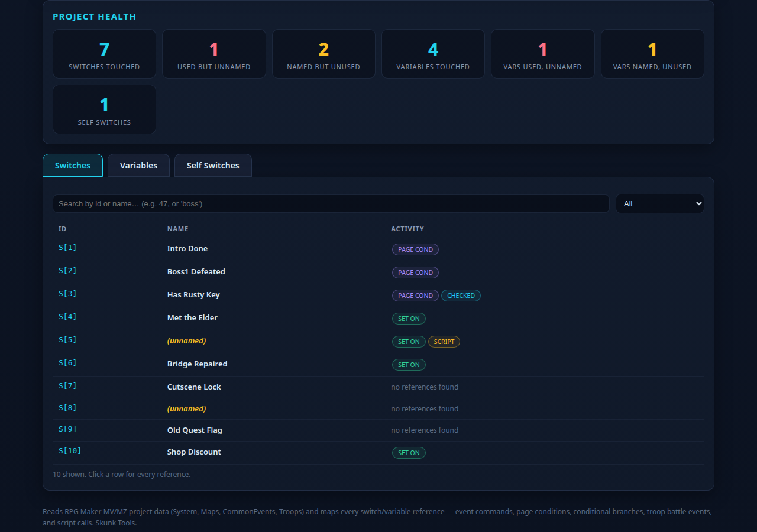Open the Cutscene Lock switch name

194,387
